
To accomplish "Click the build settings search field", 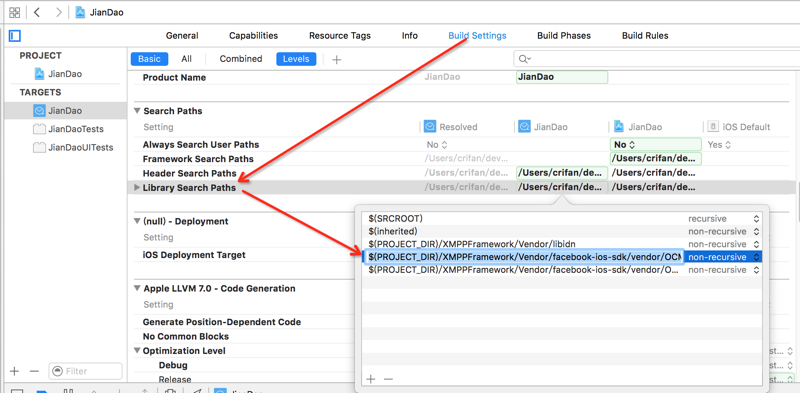I will coord(658,59).
